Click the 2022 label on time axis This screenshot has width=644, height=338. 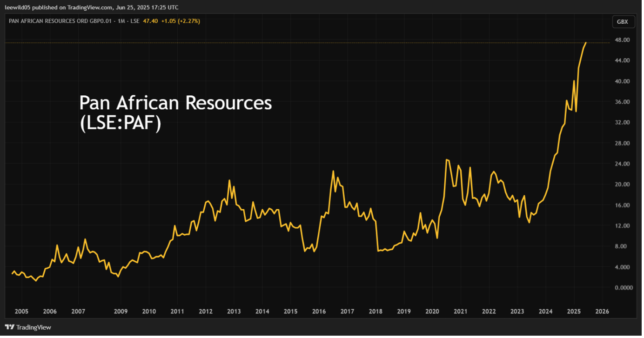(489, 311)
